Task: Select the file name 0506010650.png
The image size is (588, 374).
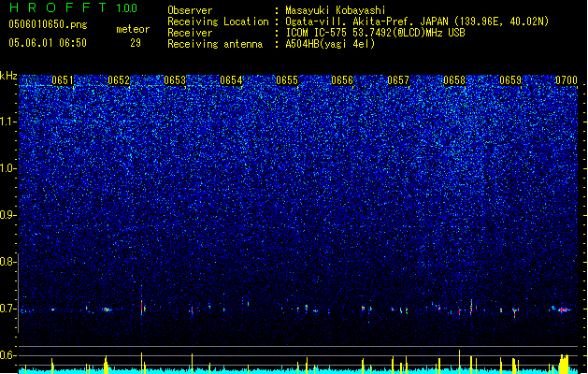Action: (48, 24)
